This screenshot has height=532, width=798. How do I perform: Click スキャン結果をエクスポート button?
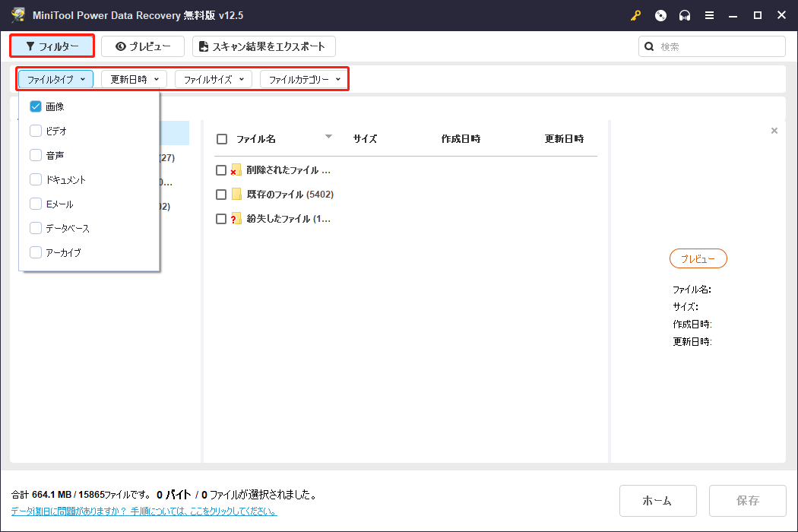pyautogui.click(x=264, y=46)
